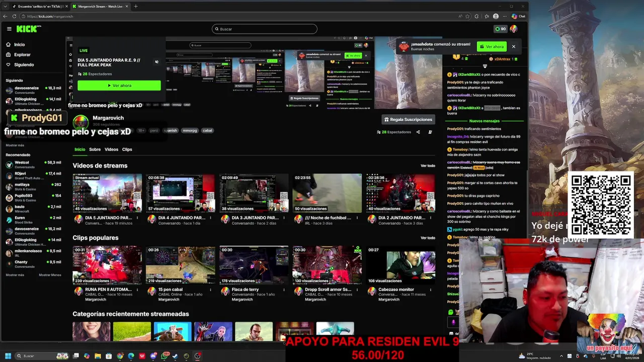Click the icon right of share
The image size is (644, 362).
(x=430, y=132)
